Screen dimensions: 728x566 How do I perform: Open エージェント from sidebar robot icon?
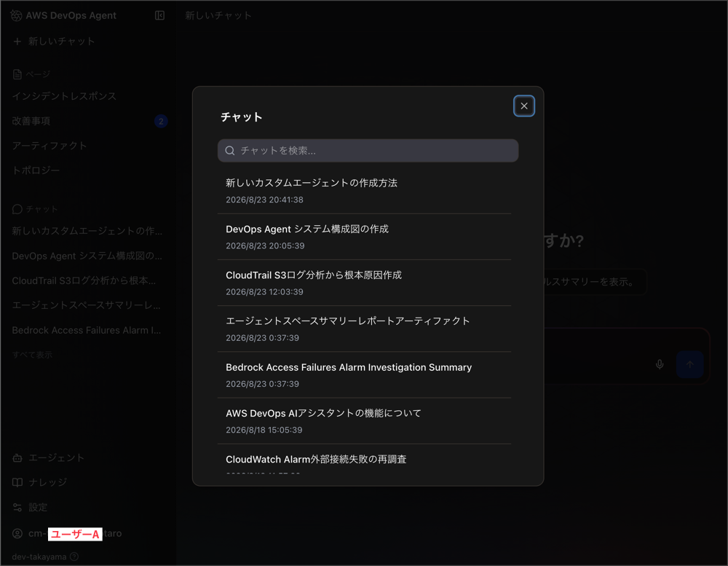pos(17,457)
